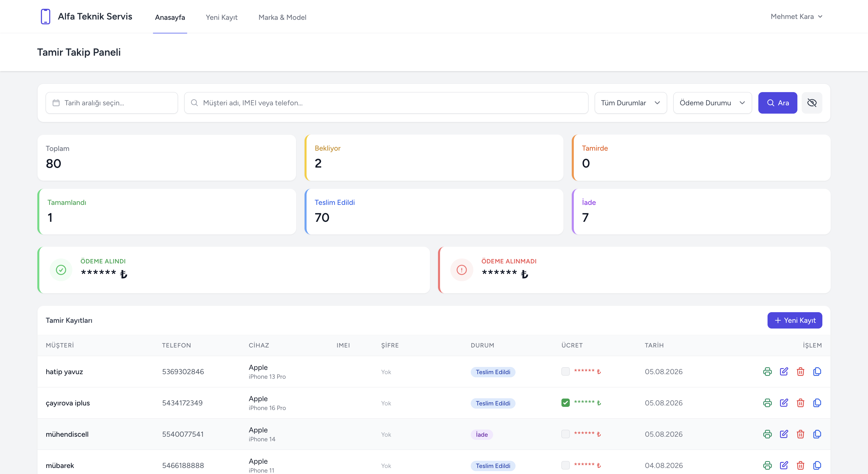The width and height of the screenshot is (868, 474).
Task: Delete the çayırova iplus record
Action: [x=800, y=403]
